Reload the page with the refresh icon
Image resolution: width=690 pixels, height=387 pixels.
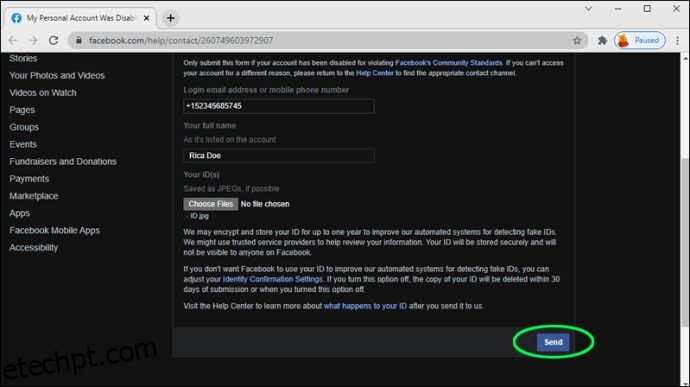tap(53, 41)
